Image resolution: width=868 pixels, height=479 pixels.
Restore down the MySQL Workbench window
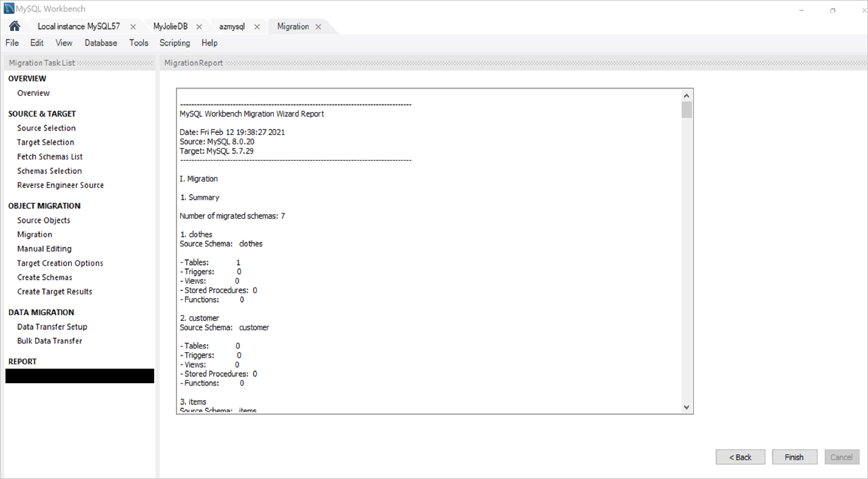(x=833, y=10)
